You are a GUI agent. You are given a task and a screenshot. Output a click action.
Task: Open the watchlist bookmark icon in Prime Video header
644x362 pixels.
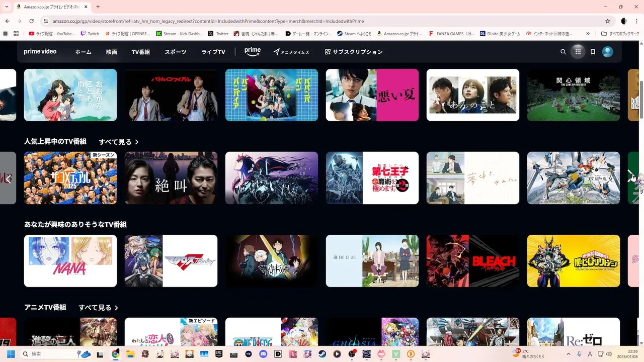[x=593, y=52]
